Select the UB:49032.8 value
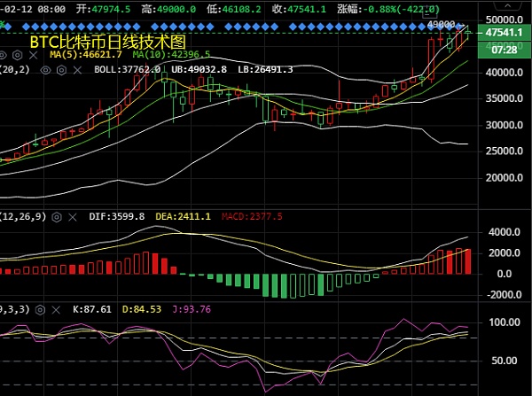 tap(199, 69)
